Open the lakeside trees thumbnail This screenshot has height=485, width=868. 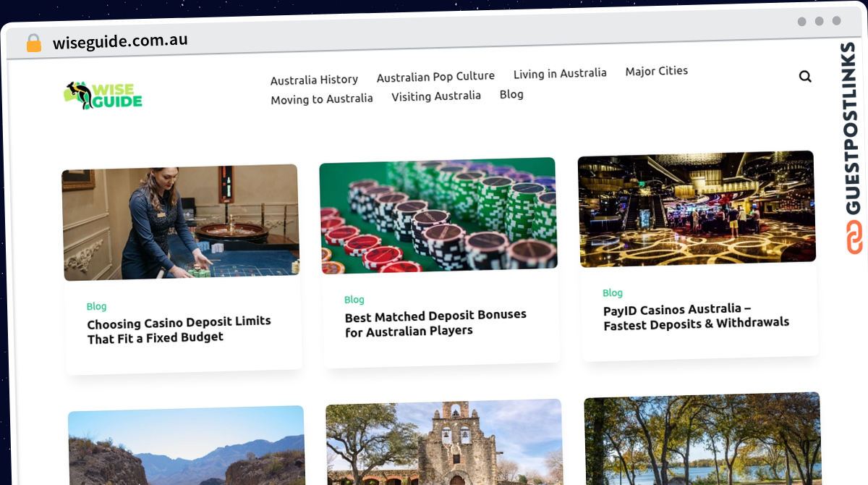click(703, 439)
